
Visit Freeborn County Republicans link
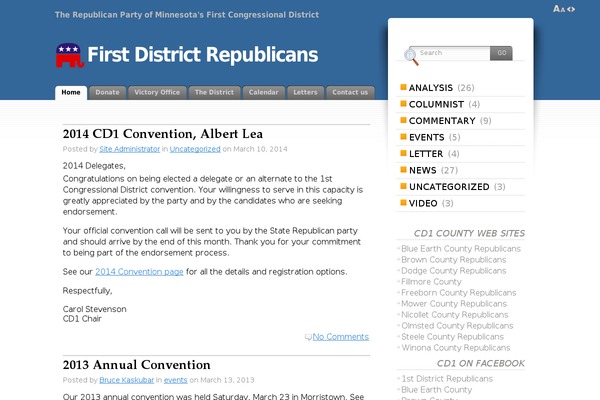click(458, 293)
